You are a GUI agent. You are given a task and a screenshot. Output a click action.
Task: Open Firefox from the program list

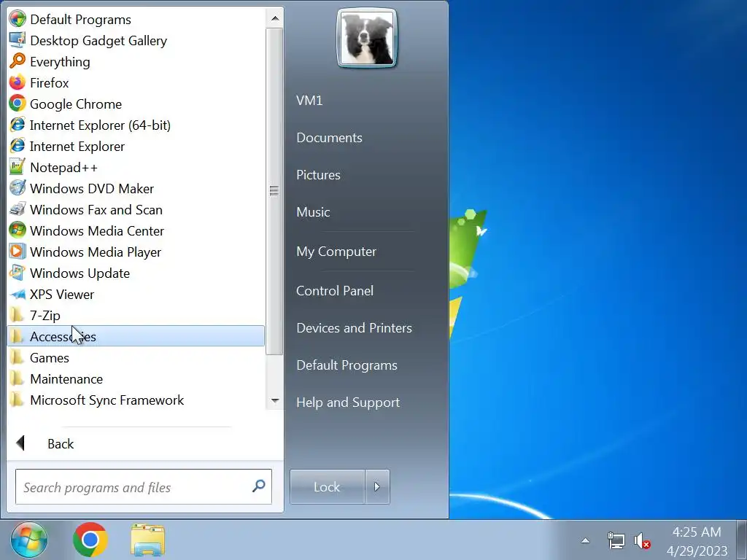18,83
